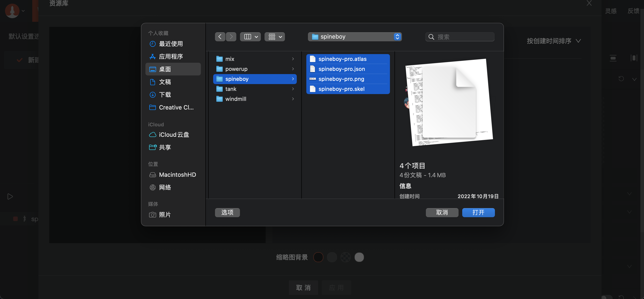Open the column view switcher
The image size is (644, 299).
pos(250,37)
